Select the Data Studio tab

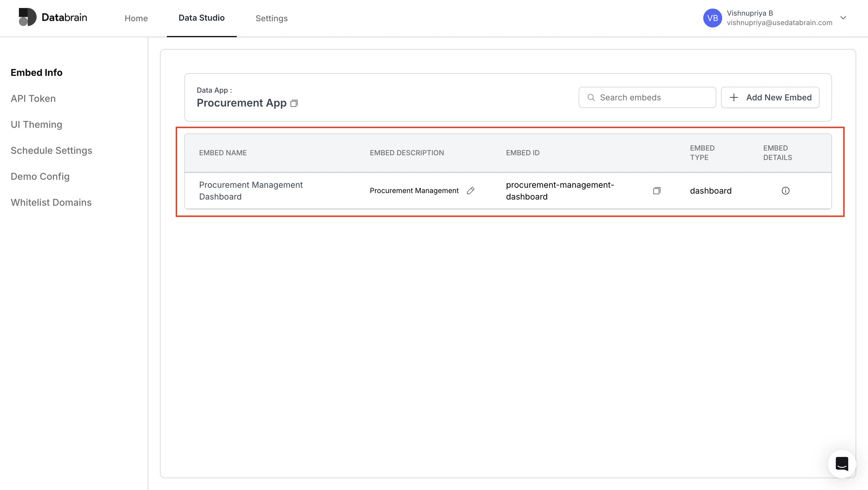(201, 18)
